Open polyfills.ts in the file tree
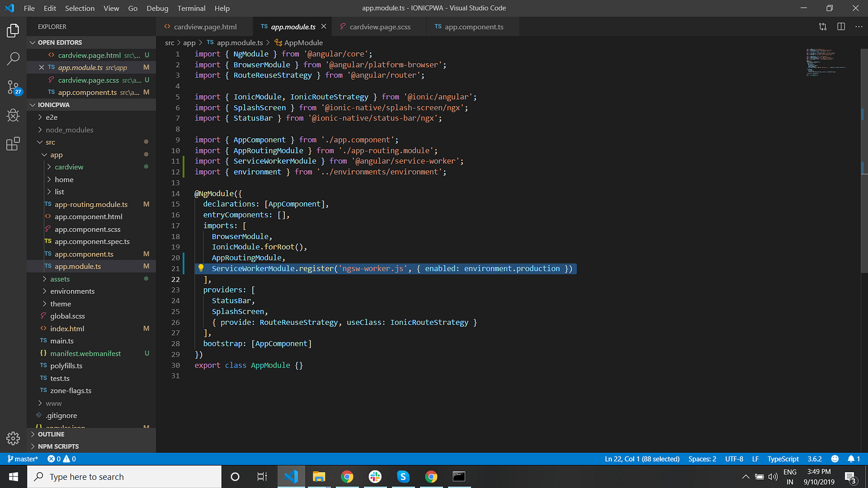 click(x=66, y=365)
